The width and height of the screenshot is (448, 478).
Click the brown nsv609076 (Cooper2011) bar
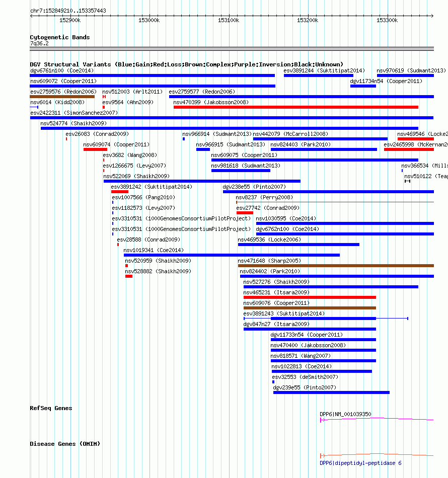coord(310,308)
